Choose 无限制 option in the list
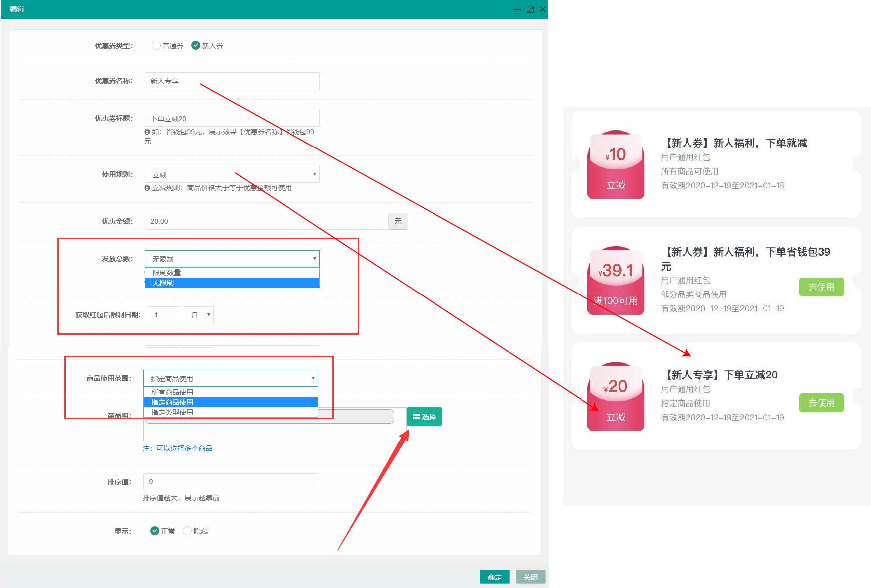This screenshot has width=871, height=588. coord(232,283)
